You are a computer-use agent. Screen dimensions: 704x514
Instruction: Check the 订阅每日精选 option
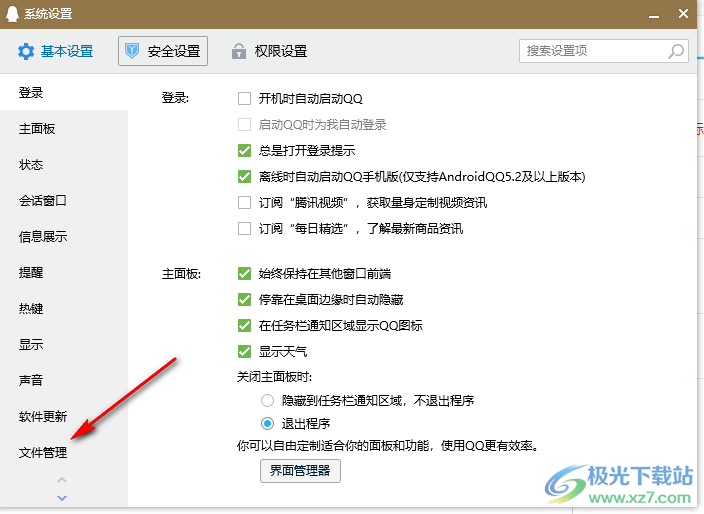click(244, 228)
